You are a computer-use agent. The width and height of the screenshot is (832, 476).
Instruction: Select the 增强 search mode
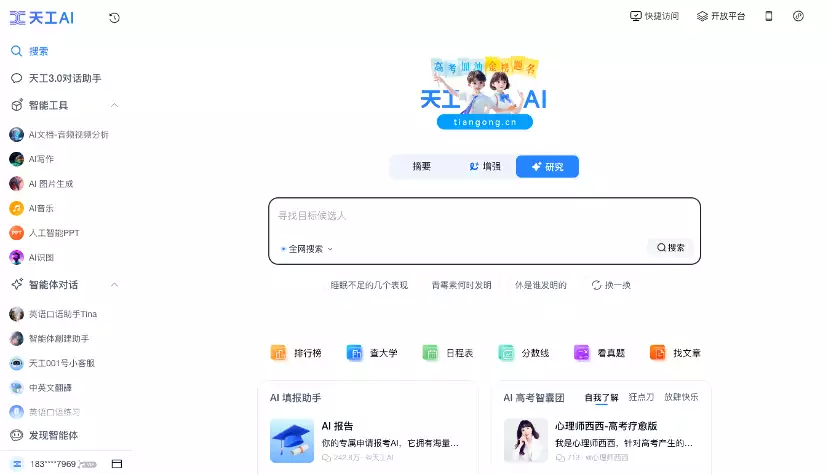pos(484,166)
